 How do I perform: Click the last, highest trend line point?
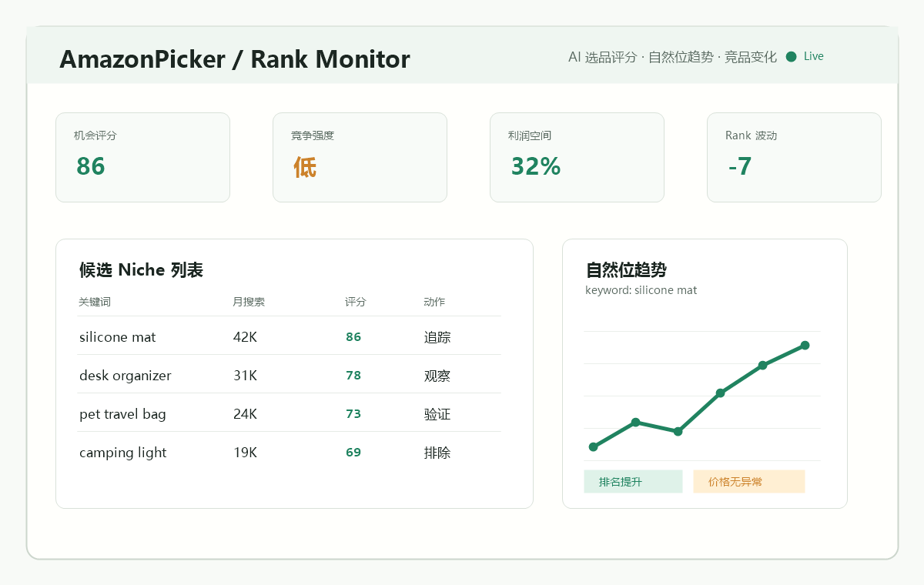(x=805, y=345)
